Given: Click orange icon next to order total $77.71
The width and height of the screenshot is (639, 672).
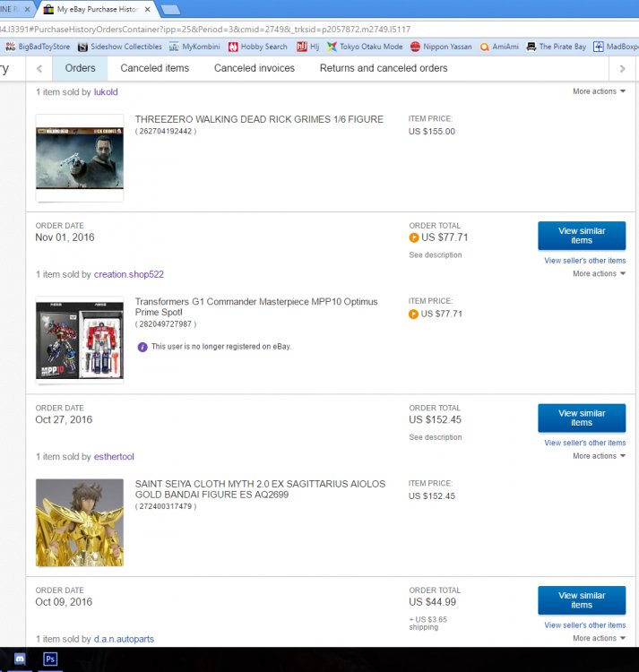Looking at the screenshot, I should [414, 237].
